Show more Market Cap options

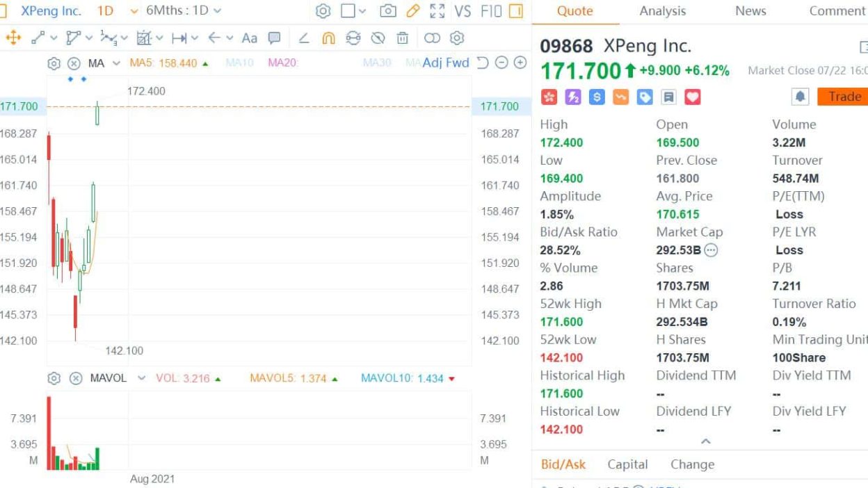pos(711,250)
